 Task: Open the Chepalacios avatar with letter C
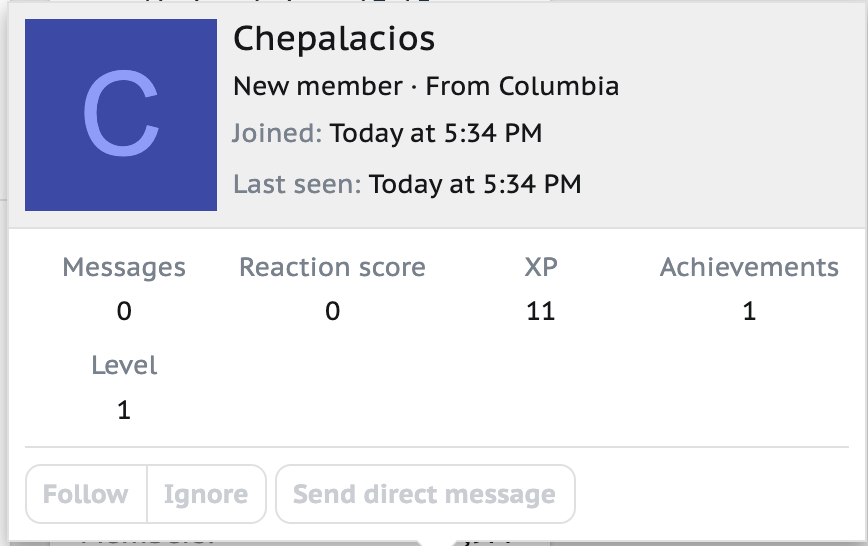click(121, 115)
